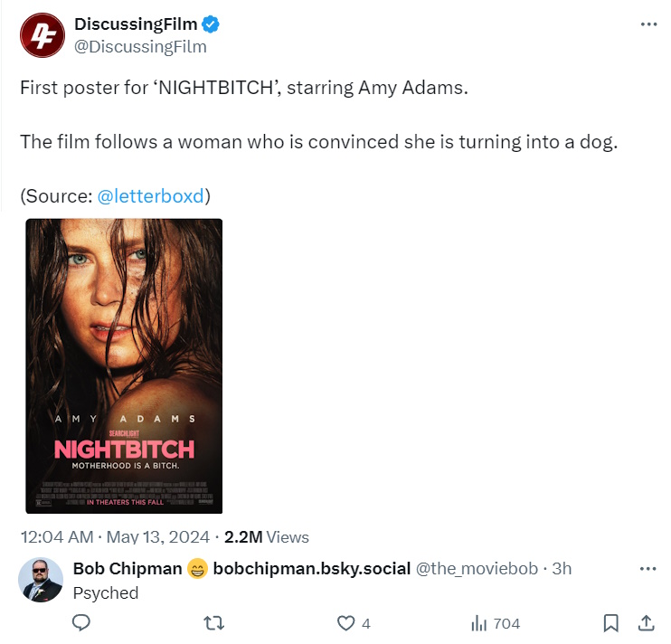Click the 2.2M Views count
This screenshot has height=644, width=671.
click(266, 536)
